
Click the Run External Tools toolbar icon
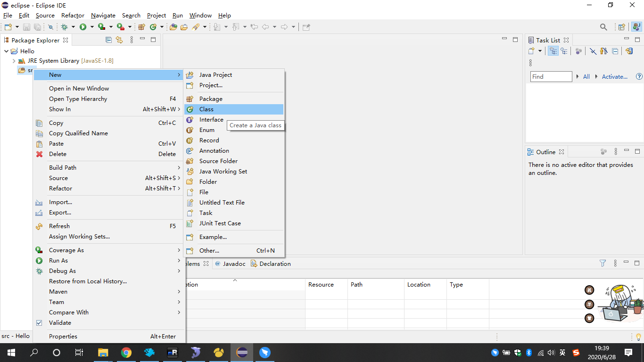point(120,27)
